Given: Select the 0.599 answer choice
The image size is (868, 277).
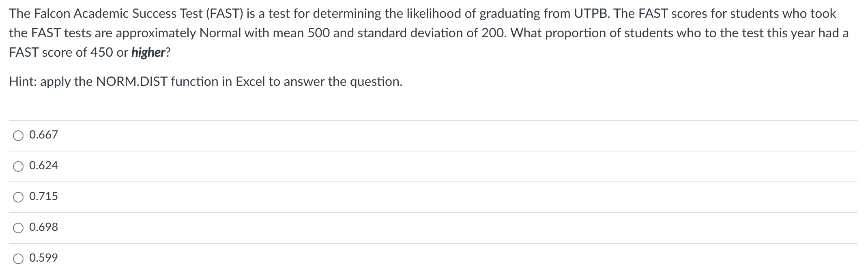Looking at the screenshot, I should click(18, 259).
